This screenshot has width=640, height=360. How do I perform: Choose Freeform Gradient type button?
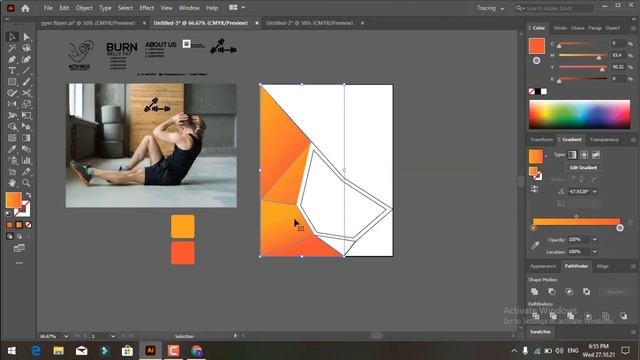(x=596, y=155)
